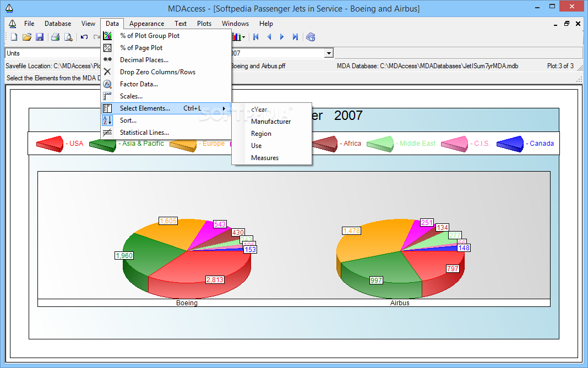588x368 pixels.
Task: Open the View menu
Action: tap(88, 24)
